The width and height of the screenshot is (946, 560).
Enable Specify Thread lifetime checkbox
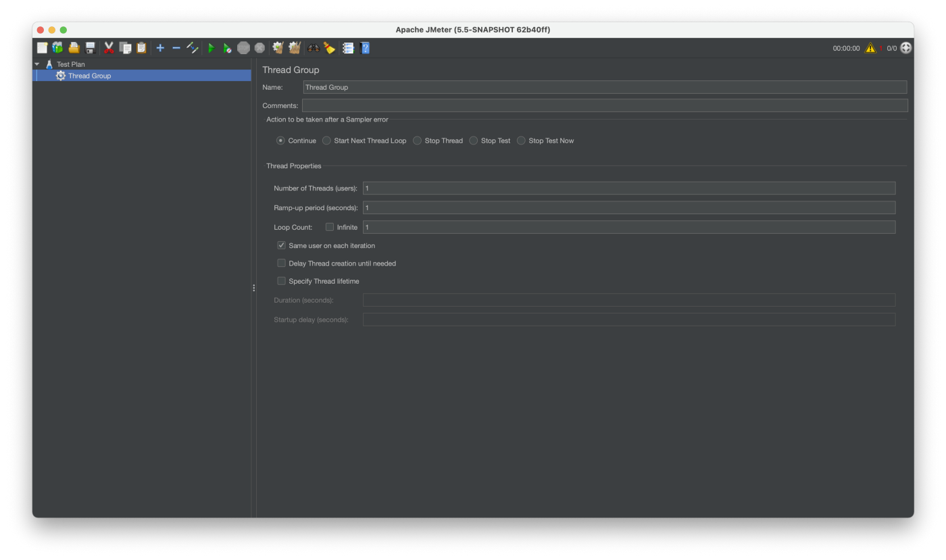[x=282, y=281]
